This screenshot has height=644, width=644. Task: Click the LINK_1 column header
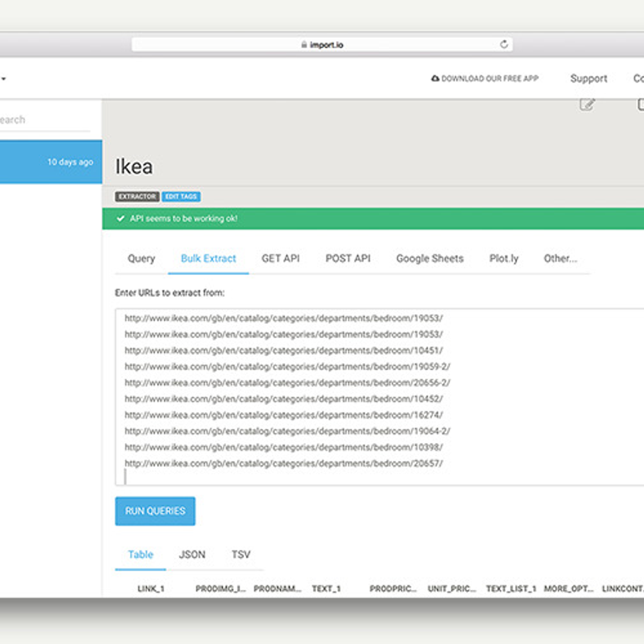pyautogui.click(x=151, y=589)
